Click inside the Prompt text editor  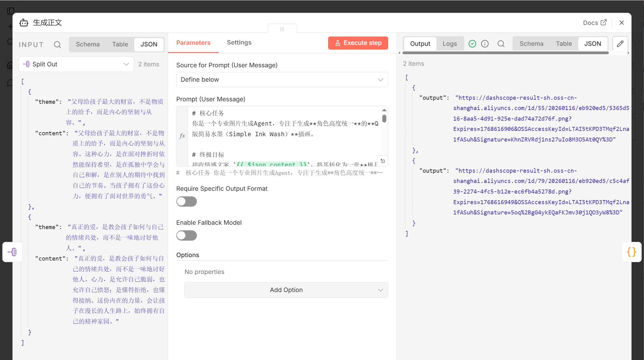(284, 136)
